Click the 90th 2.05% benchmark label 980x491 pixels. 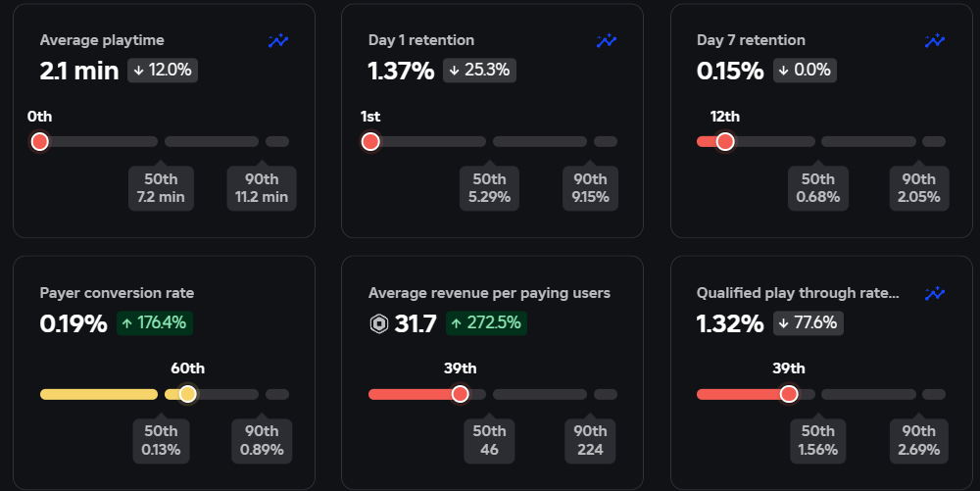pyautogui.click(x=919, y=188)
